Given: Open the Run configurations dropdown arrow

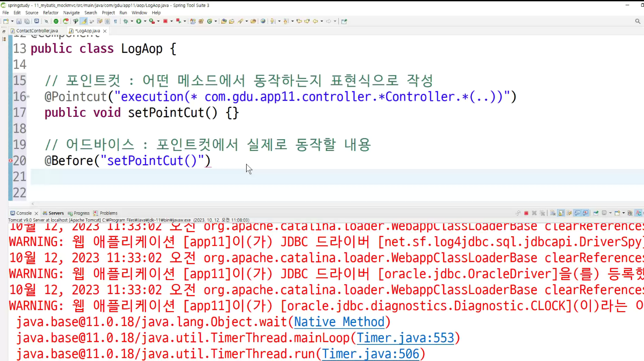Looking at the screenshot, I should pyautogui.click(x=145, y=21).
